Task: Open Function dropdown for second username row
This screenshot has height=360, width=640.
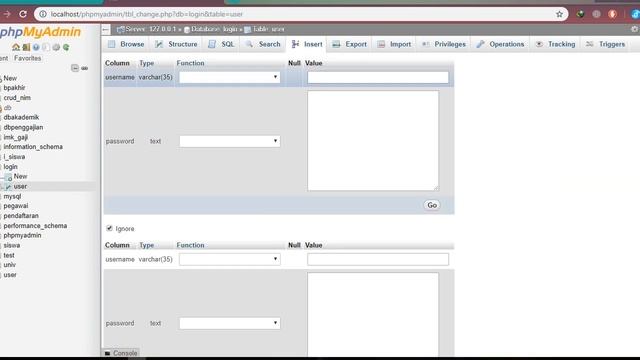Action: coord(229,259)
